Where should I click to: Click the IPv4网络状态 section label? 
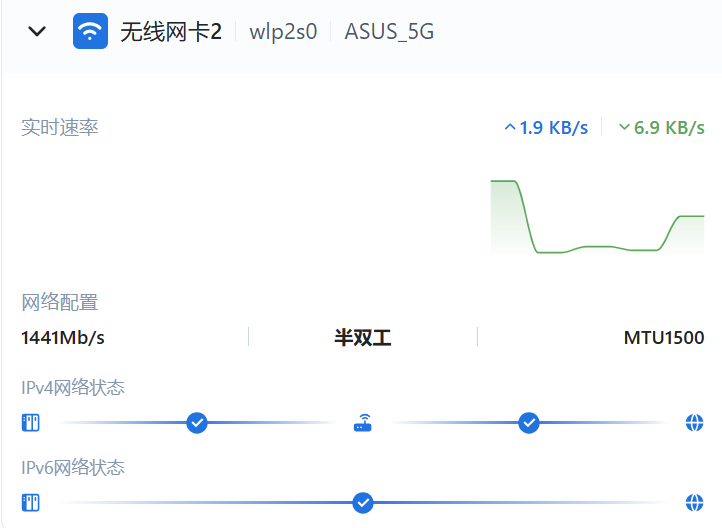73,388
